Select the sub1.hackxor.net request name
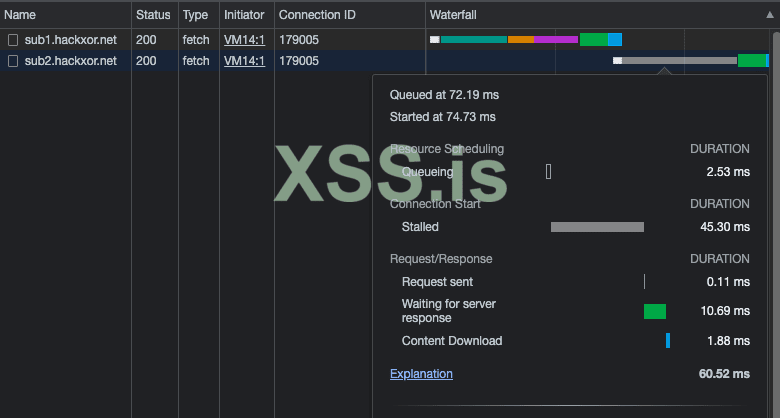The width and height of the screenshot is (780, 418). click(70, 40)
